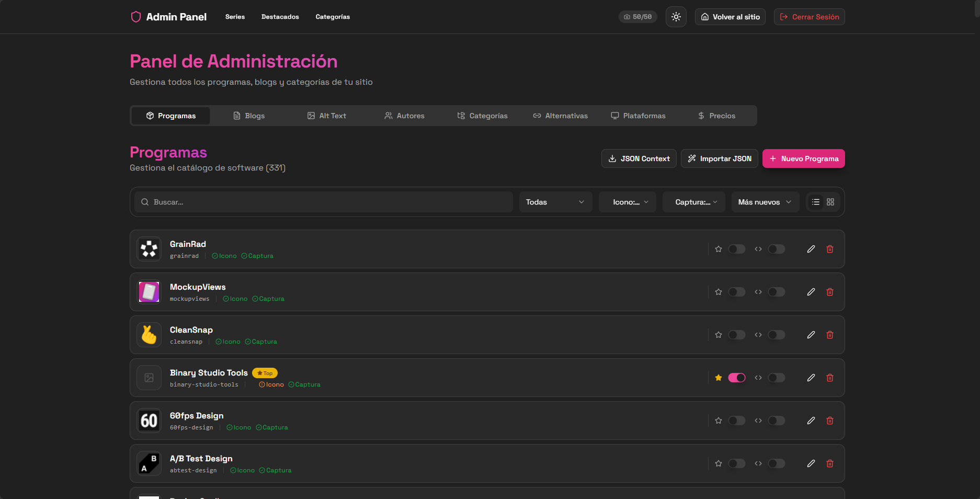Open the Todas category dropdown
The image size is (980, 499).
click(x=555, y=201)
